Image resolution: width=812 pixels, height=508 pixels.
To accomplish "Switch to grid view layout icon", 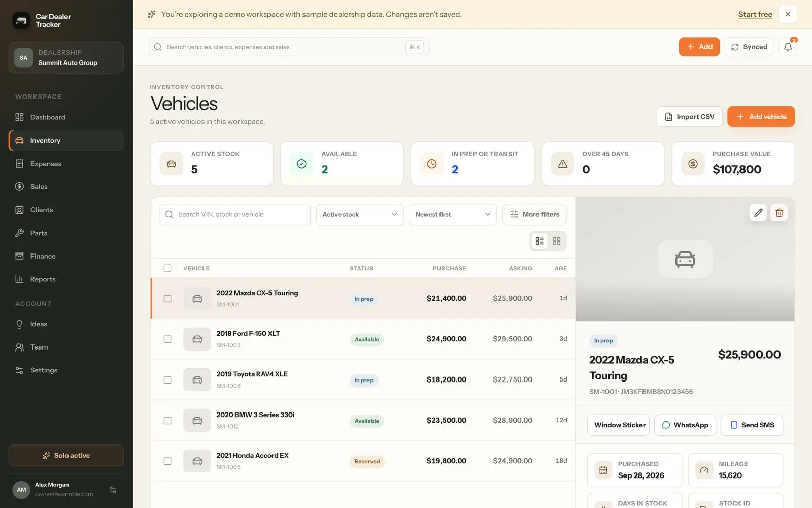I will (x=557, y=241).
